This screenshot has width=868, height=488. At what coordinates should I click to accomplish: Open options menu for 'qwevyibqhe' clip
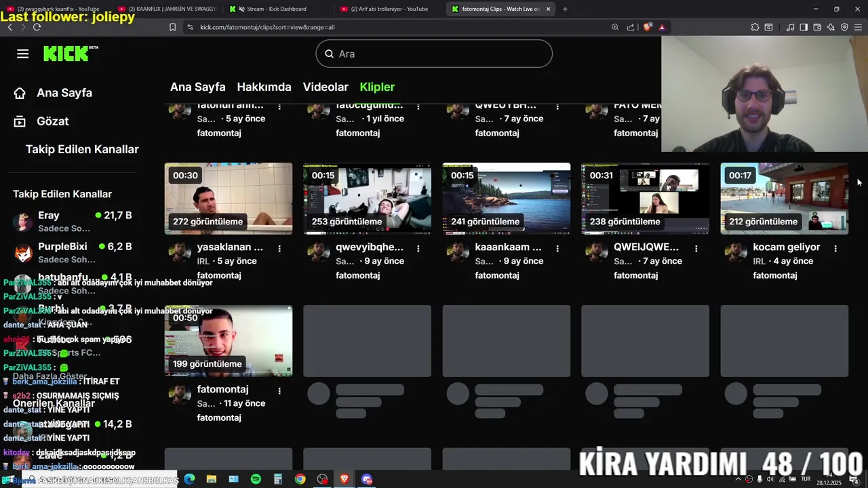[418, 249]
